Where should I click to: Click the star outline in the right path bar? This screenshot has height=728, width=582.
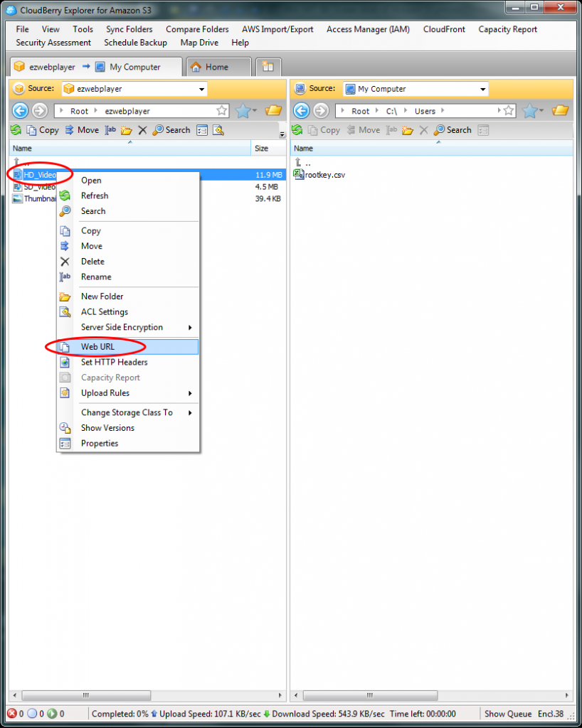pos(509,110)
